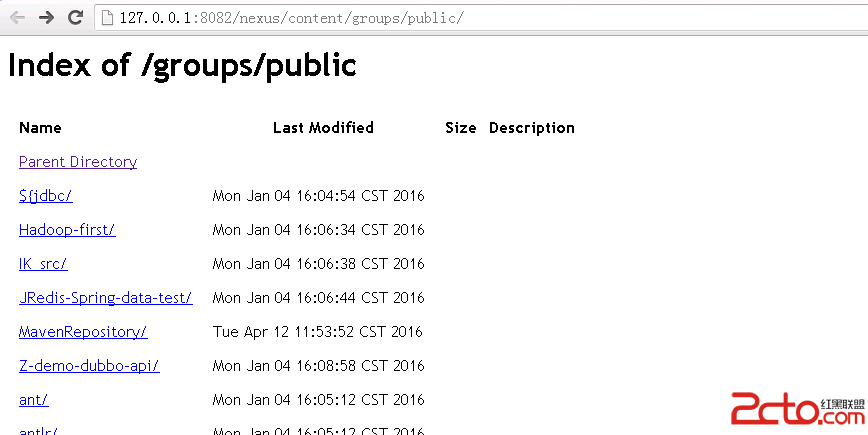868x435 pixels.
Task: Click the Index of /groups/public heading
Action: [182, 65]
